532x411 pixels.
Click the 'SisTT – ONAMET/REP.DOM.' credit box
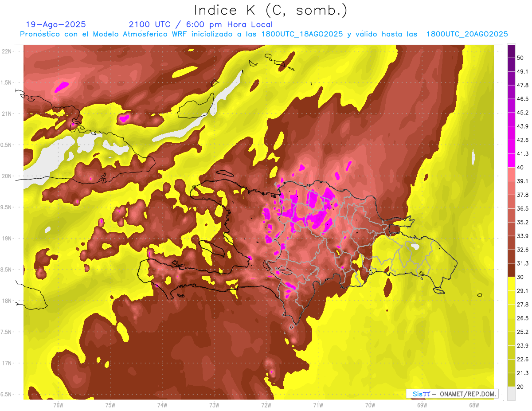(x=452, y=394)
